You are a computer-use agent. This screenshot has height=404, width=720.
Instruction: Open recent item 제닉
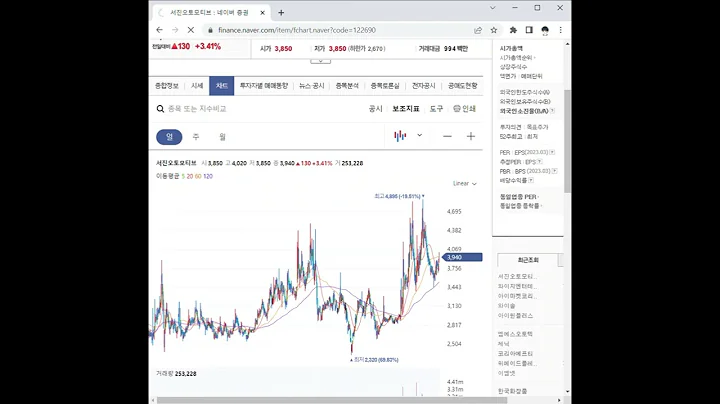[x=503, y=344]
